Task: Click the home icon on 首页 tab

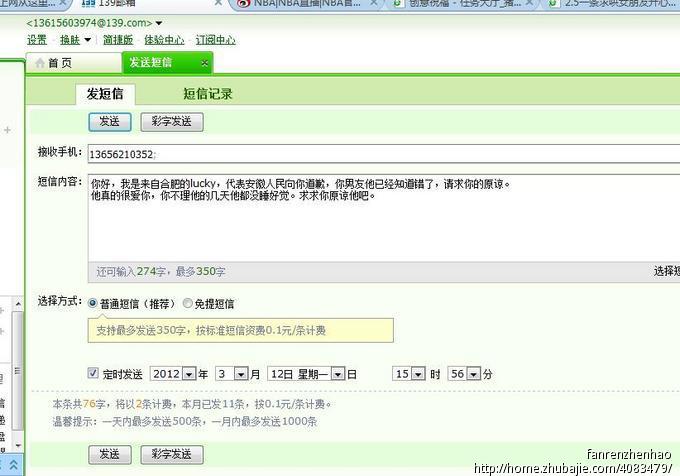Action: [x=40, y=63]
